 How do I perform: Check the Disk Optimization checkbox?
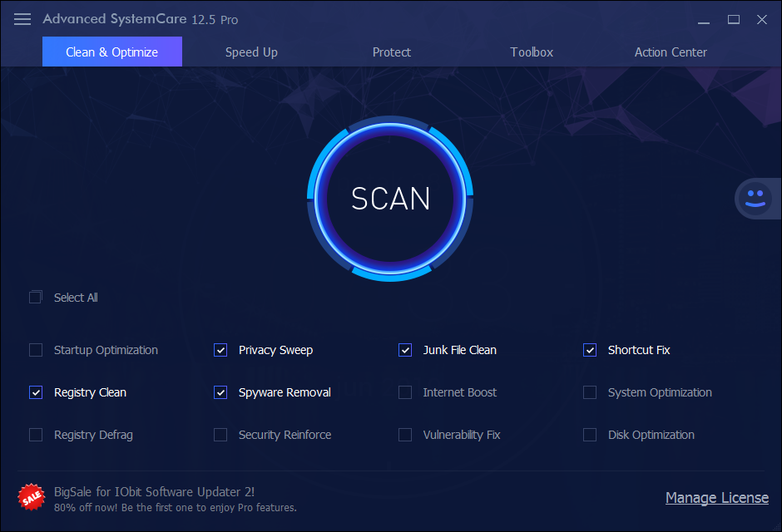(590, 435)
